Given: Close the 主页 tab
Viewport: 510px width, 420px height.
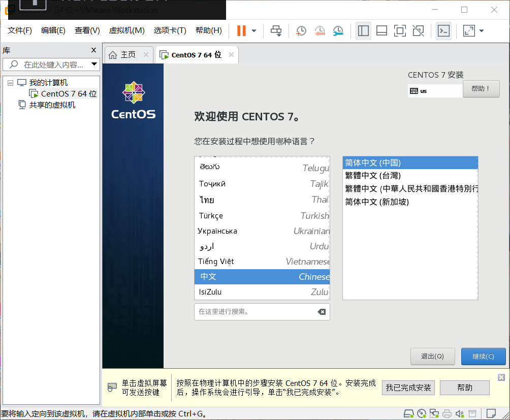Looking at the screenshot, I should tap(146, 55).
